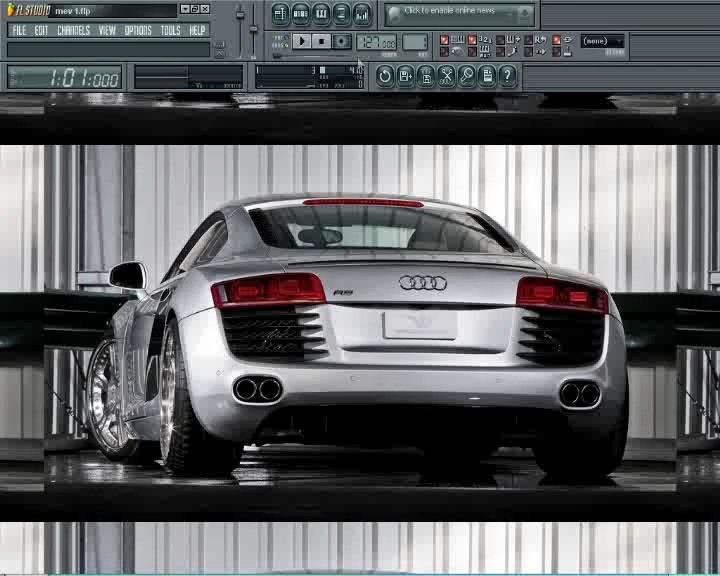Open the FILE menu
Image resolution: width=720 pixels, height=576 pixels.
pos(19,30)
